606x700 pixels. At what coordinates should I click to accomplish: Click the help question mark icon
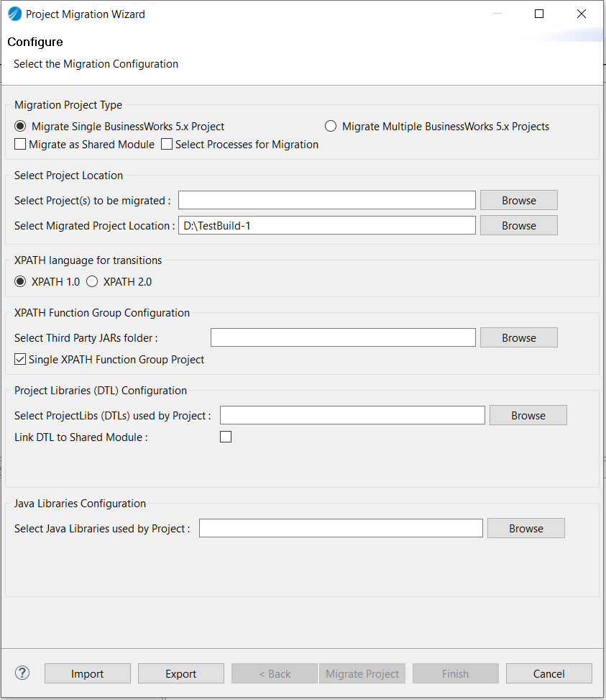(x=22, y=673)
